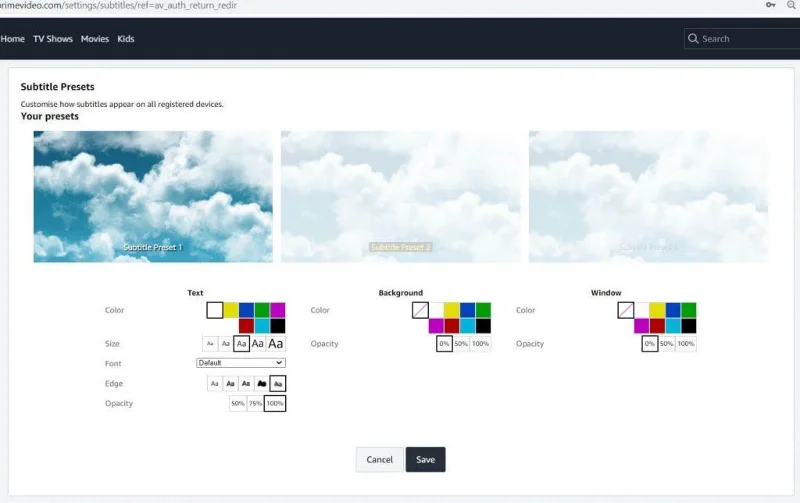Select the last Edge style option
This screenshot has width=800, height=503.
tap(278, 384)
